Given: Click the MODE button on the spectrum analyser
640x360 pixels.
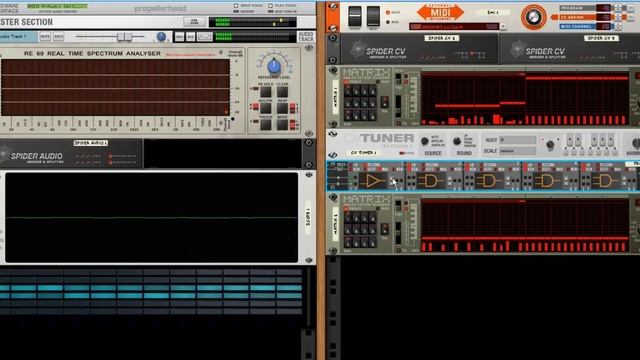Looking at the screenshot, I should coord(282,124).
